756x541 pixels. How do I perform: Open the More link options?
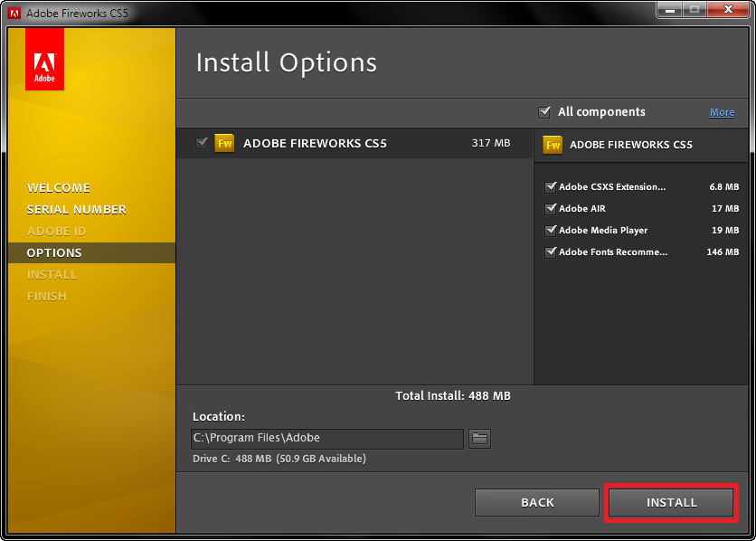click(722, 112)
